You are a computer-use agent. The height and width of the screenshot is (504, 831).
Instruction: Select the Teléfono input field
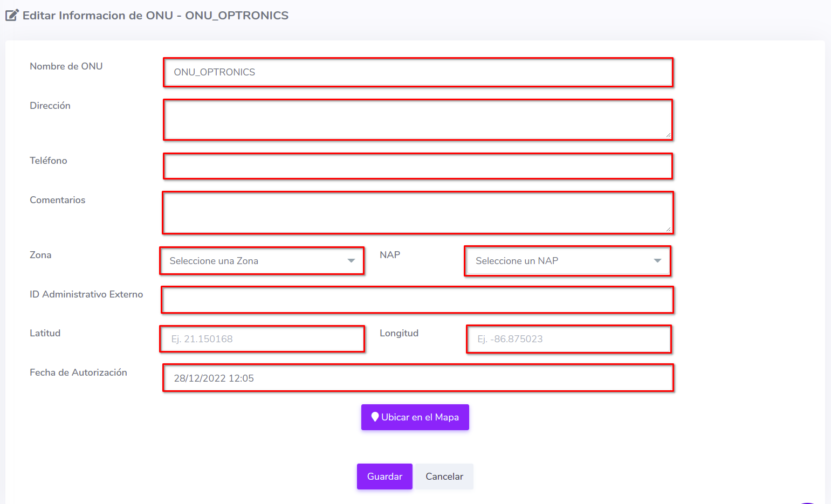pos(418,166)
